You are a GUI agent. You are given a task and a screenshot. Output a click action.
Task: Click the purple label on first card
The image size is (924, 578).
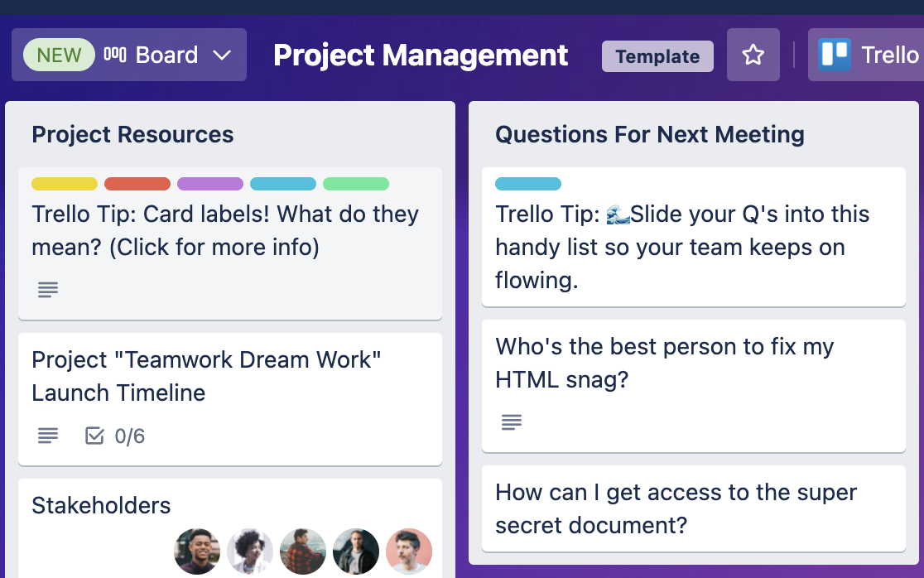210,184
